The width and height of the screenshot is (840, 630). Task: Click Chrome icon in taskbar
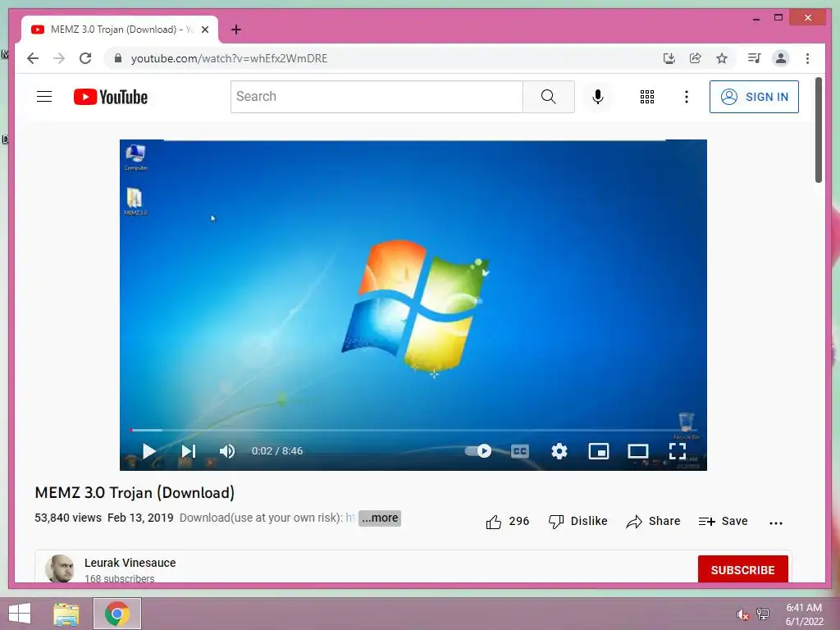(117, 614)
